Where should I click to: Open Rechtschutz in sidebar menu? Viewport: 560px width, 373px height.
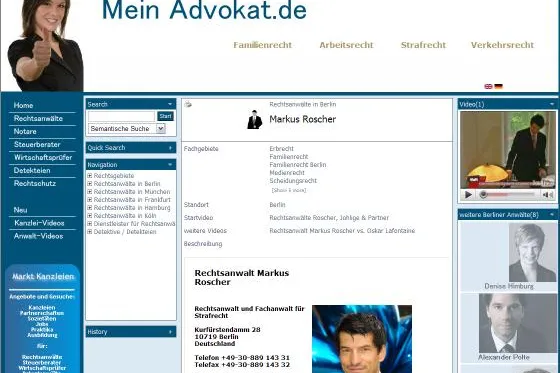[35, 184]
